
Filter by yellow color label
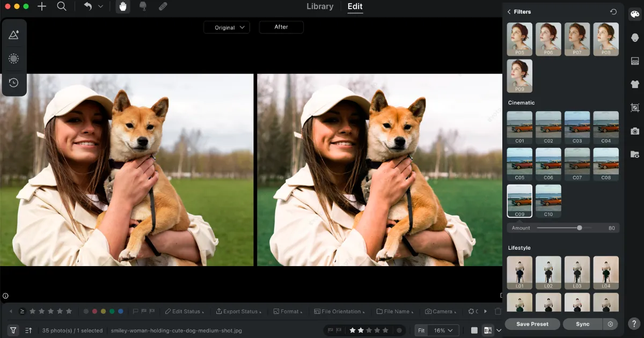click(x=104, y=311)
